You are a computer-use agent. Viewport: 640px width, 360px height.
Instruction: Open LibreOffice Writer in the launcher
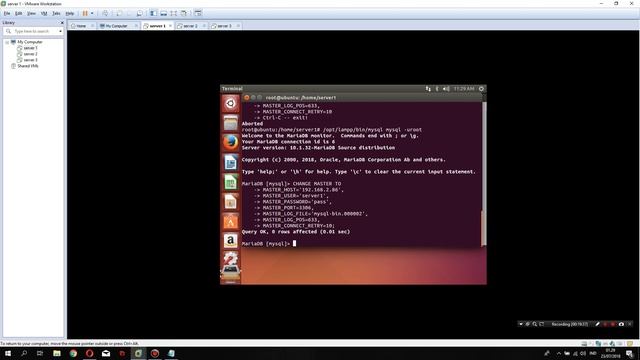pyautogui.click(x=230, y=162)
